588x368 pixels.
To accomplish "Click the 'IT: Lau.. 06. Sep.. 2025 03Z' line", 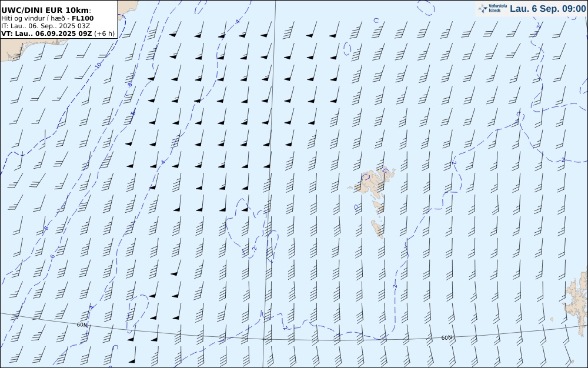I will 46,26.
